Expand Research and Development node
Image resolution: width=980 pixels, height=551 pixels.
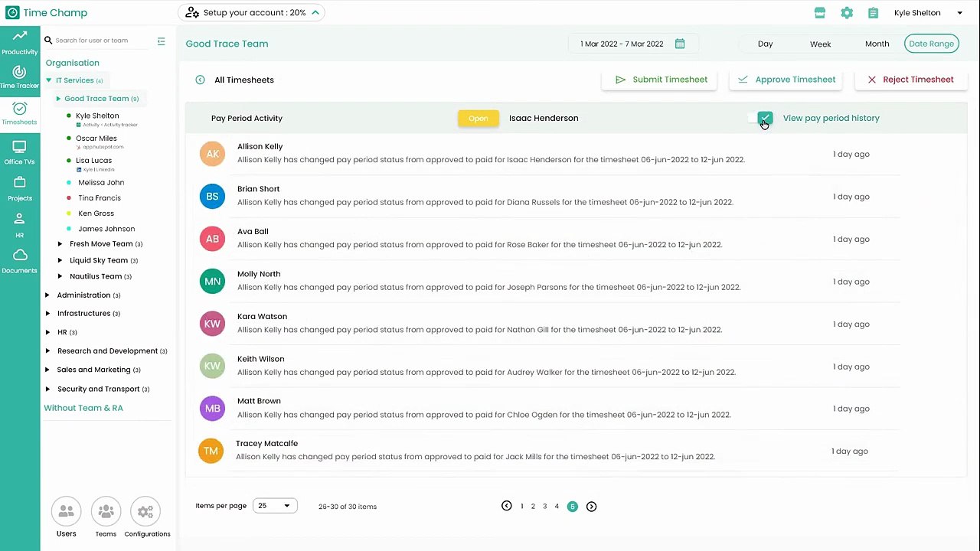click(x=47, y=351)
